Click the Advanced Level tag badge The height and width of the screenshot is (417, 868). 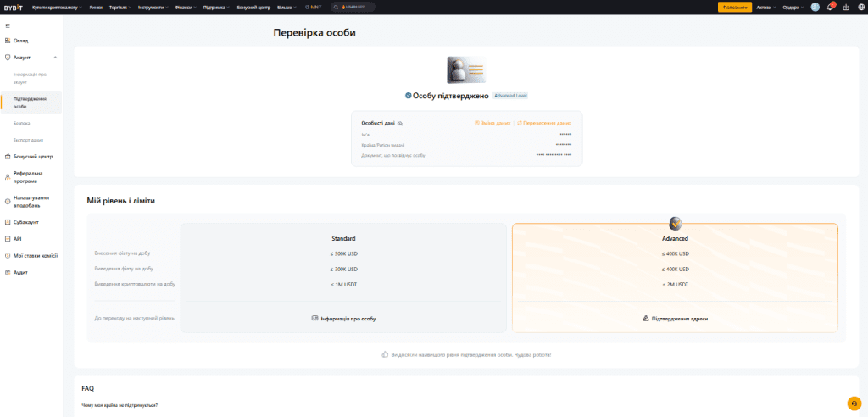click(x=510, y=95)
